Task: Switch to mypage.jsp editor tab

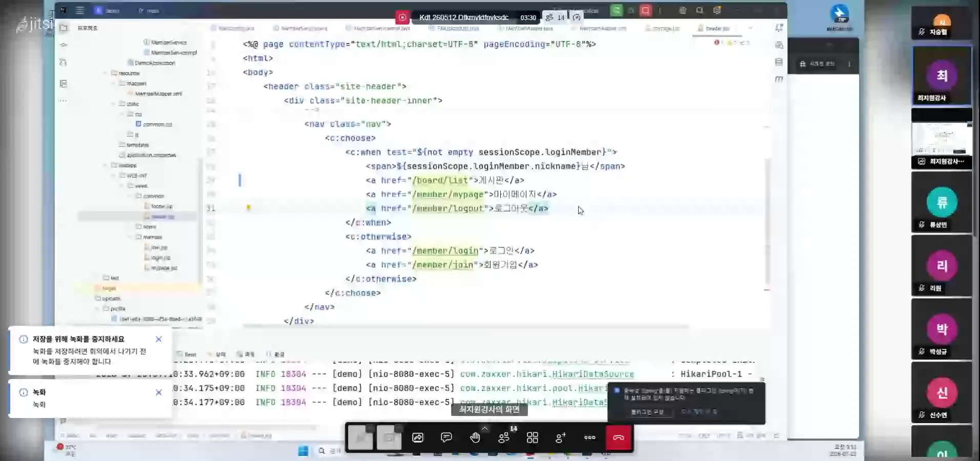Action: (663, 29)
